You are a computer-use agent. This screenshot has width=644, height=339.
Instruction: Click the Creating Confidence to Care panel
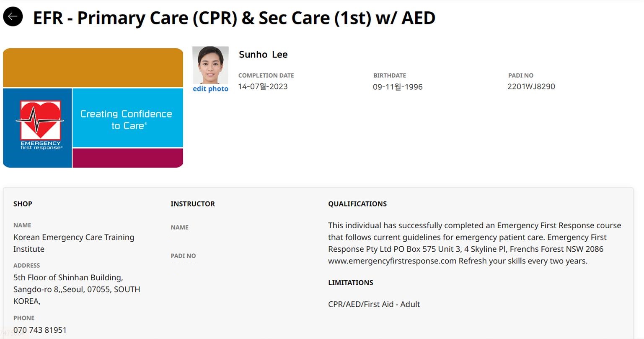click(127, 119)
